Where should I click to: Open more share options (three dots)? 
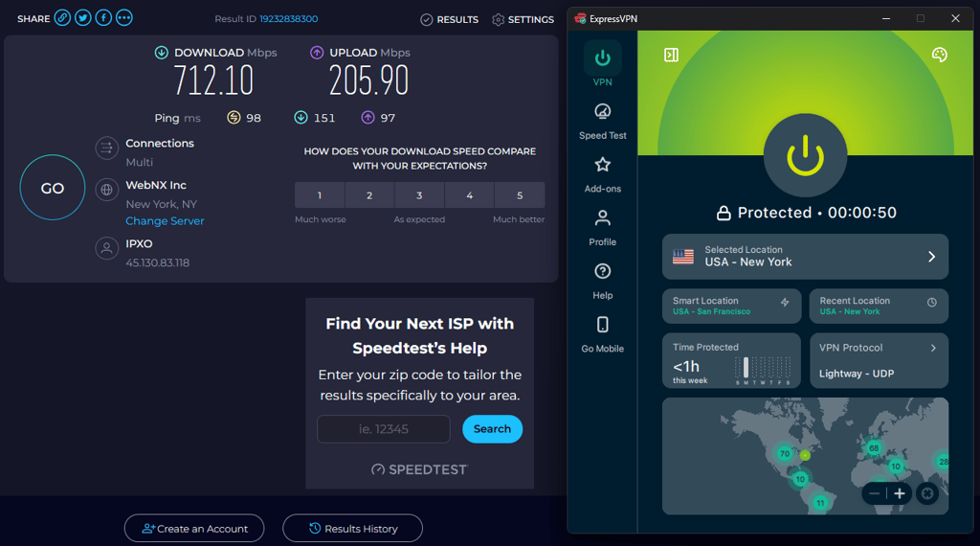124,17
